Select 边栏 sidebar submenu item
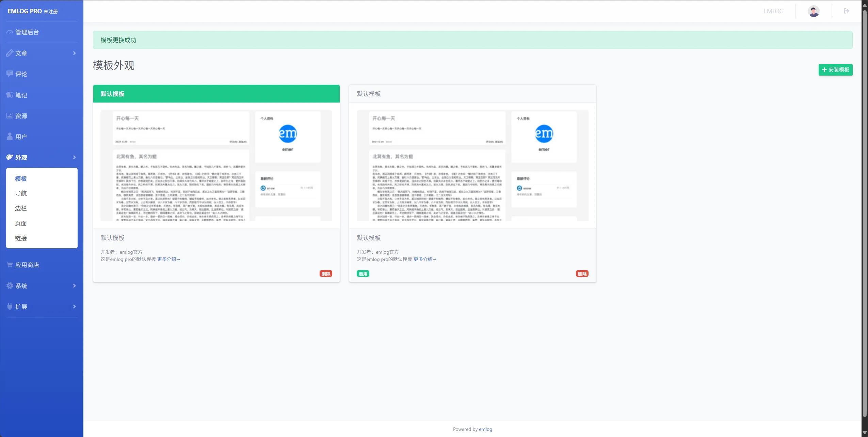This screenshot has width=868, height=437. [21, 208]
